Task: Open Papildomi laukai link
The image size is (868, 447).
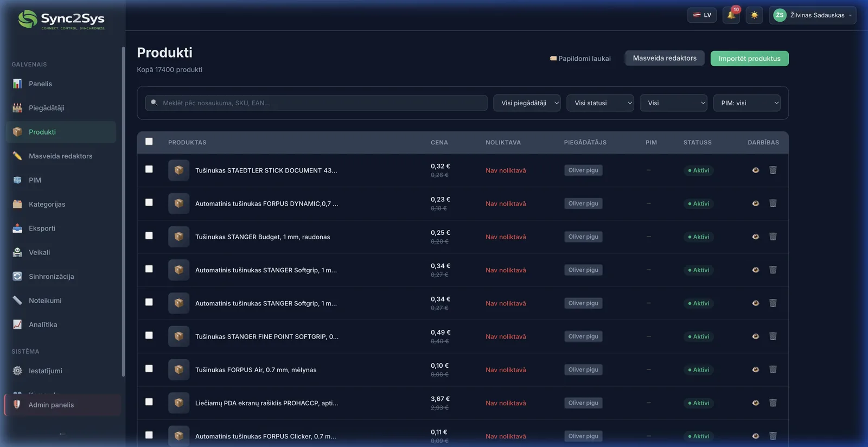Action: (580, 59)
